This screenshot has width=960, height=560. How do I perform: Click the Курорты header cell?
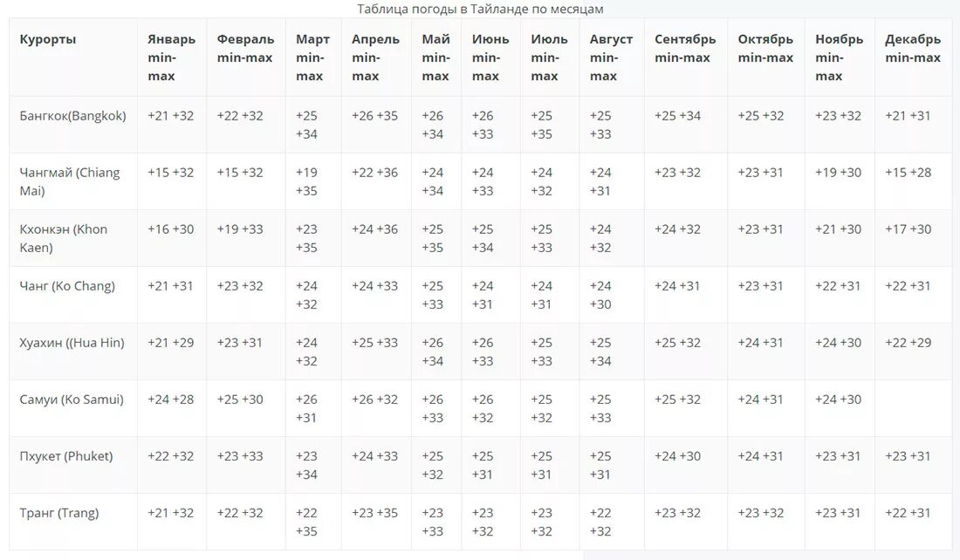click(48, 39)
